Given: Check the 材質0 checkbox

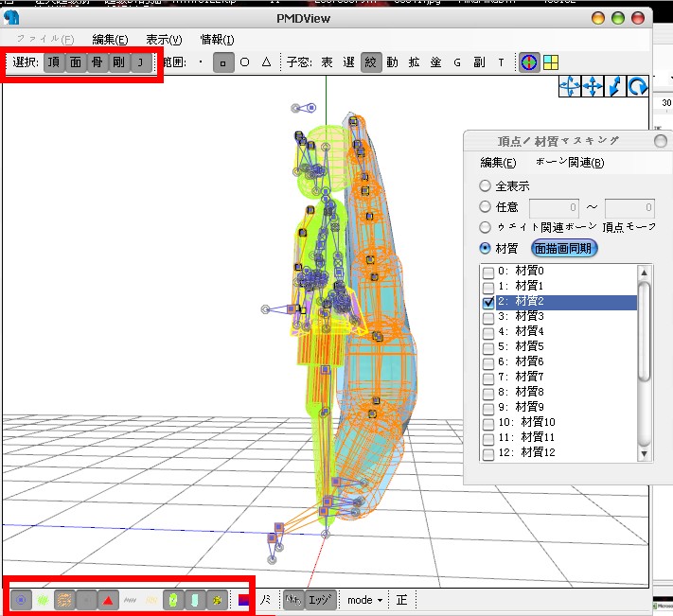Looking at the screenshot, I should coord(488,272).
